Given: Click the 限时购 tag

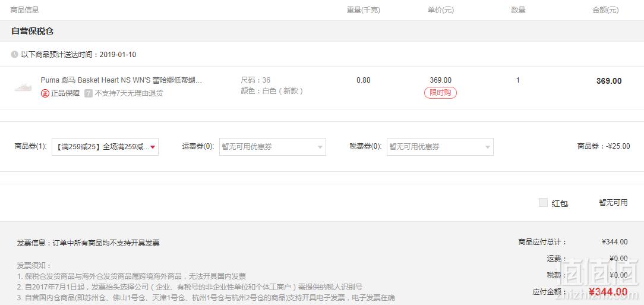Looking at the screenshot, I should coord(440,93).
